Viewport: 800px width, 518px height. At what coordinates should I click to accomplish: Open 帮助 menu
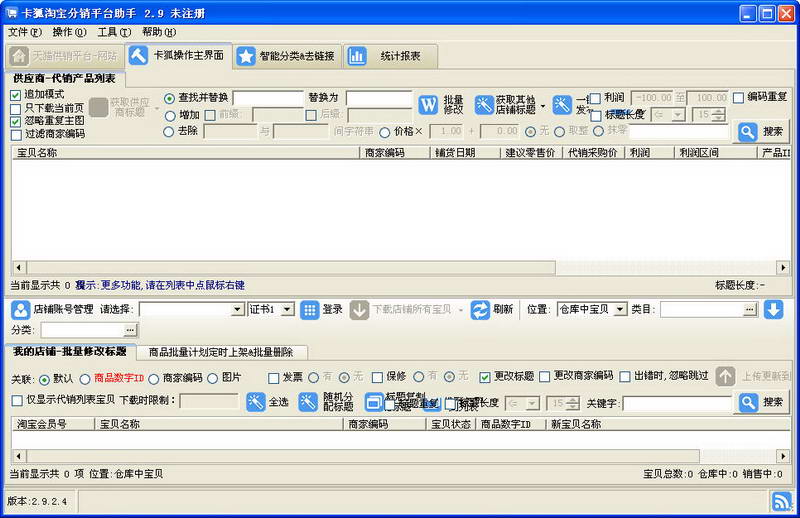159,32
